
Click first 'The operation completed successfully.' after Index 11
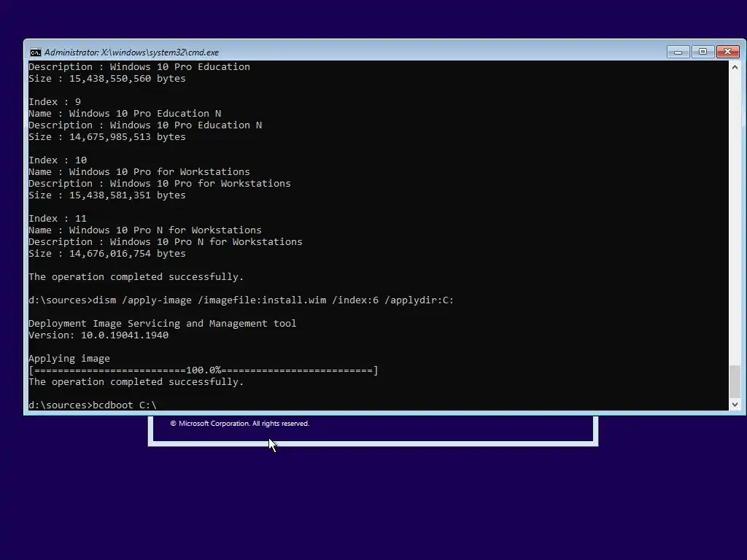pos(136,276)
